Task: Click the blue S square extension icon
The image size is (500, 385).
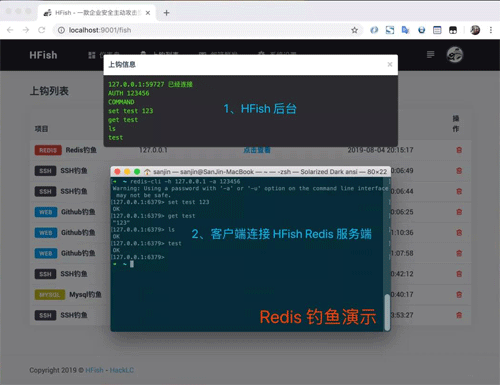Action: pos(390,30)
